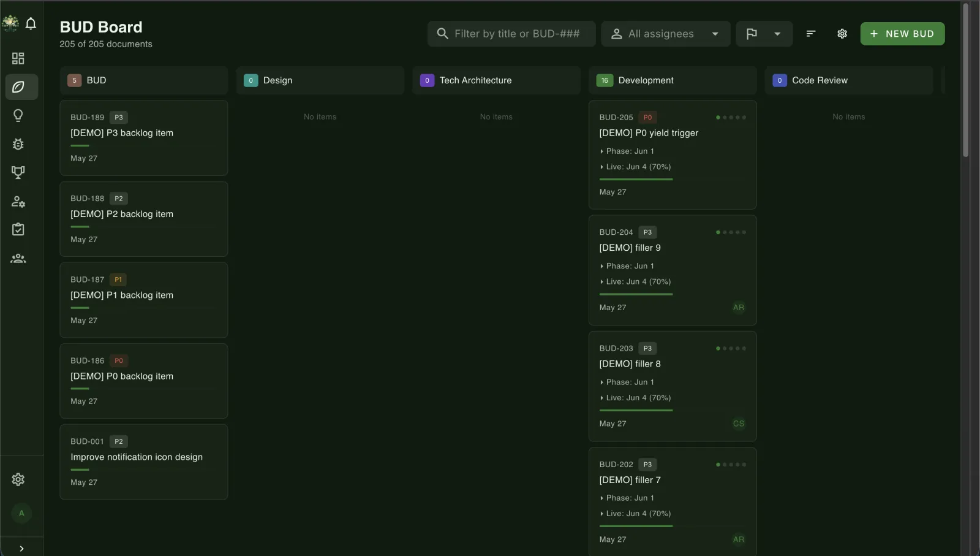Click the user avatar A
The image size is (980, 556).
coord(21,513)
